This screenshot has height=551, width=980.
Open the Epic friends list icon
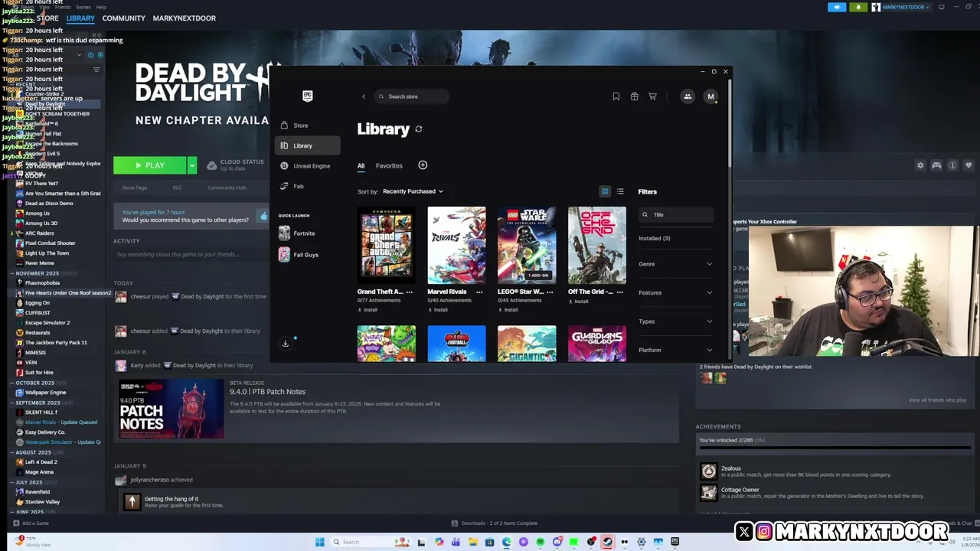point(688,96)
